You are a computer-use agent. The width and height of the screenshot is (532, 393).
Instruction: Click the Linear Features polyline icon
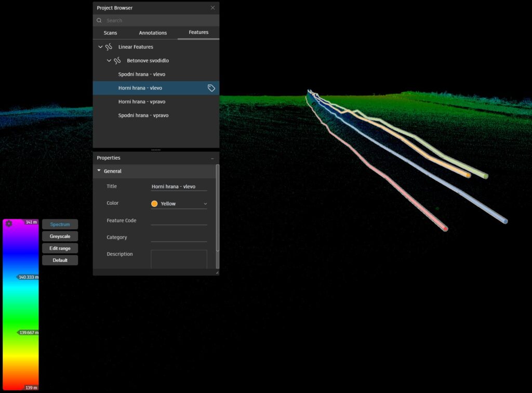(109, 47)
